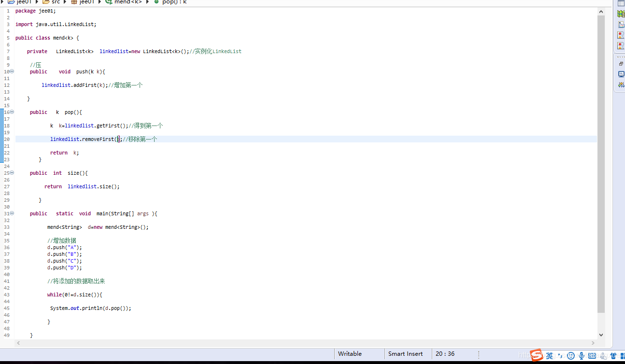This screenshot has height=364, width=625.
Task: Open the Sogou skin shirt icon
Action: point(614,356)
